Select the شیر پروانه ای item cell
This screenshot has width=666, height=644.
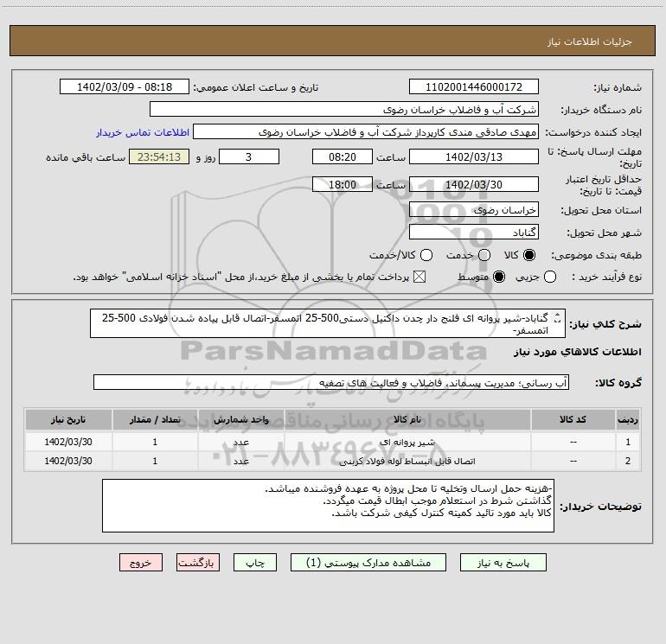point(407,442)
